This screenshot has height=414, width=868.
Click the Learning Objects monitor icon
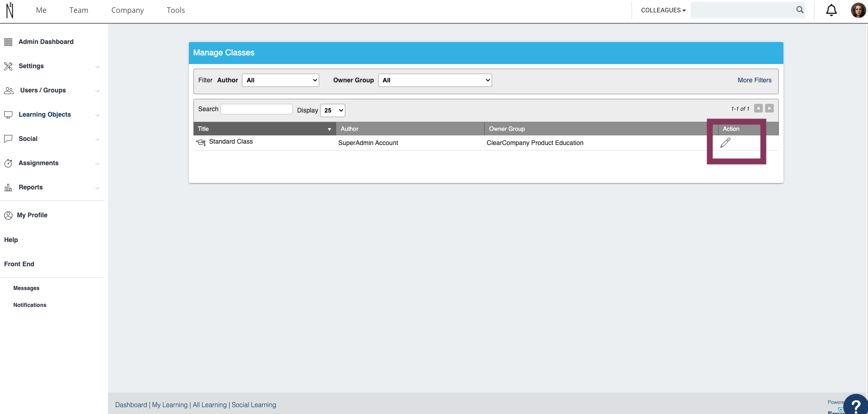coord(8,115)
